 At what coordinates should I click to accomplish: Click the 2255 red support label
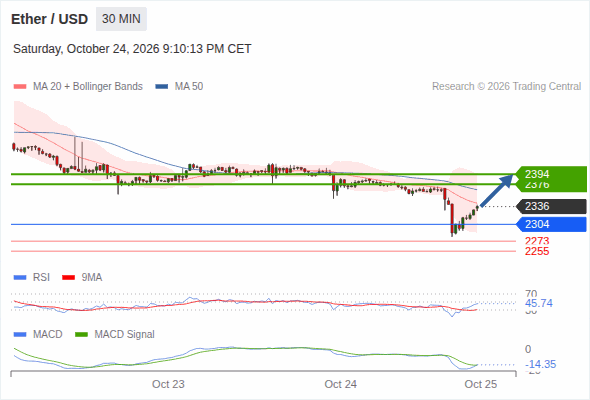coord(537,251)
